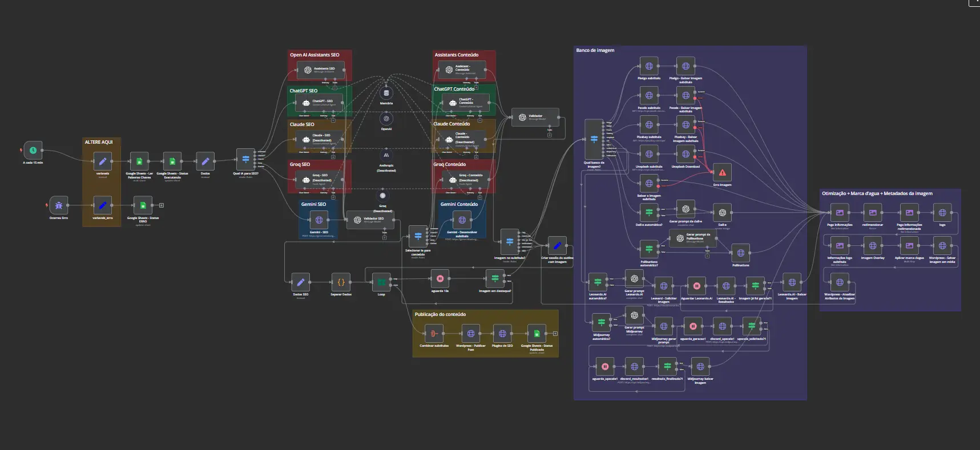
Task: Open the 'Pega informações' image node
Action: [x=840, y=213]
